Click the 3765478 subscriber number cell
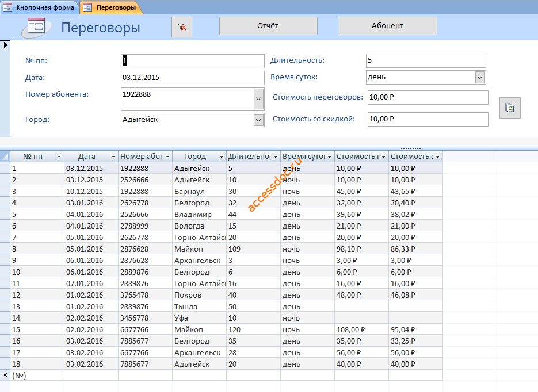 point(145,295)
